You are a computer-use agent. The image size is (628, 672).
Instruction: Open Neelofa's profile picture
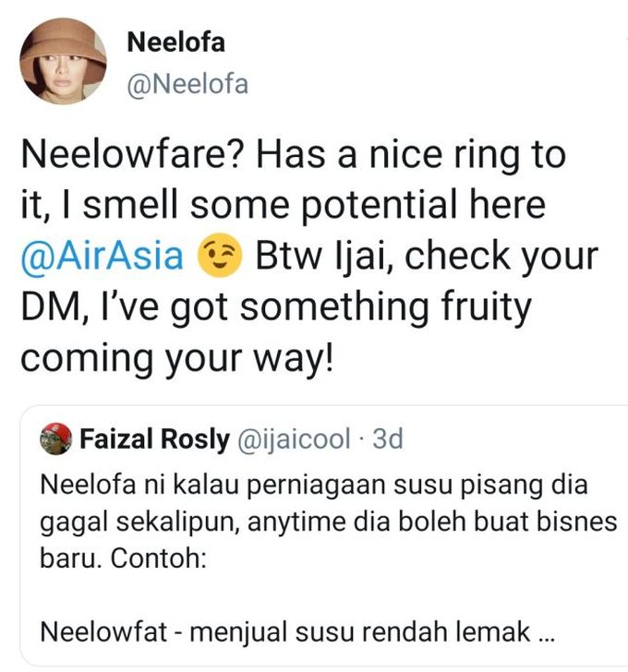click(64, 61)
